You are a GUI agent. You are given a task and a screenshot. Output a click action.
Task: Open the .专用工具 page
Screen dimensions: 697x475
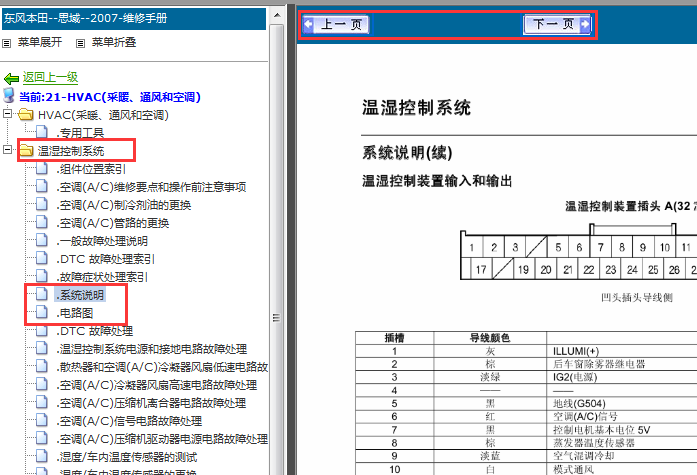80,133
